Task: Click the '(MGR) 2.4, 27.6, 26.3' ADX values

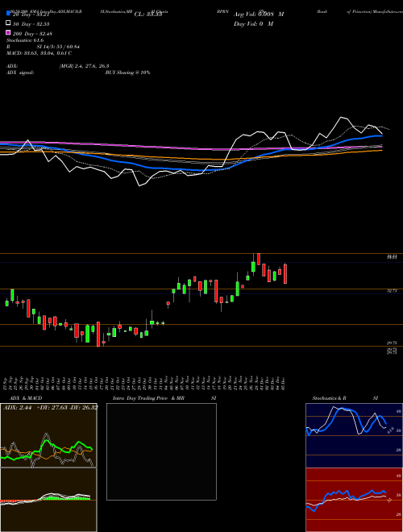Action: (x=84, y=66)
